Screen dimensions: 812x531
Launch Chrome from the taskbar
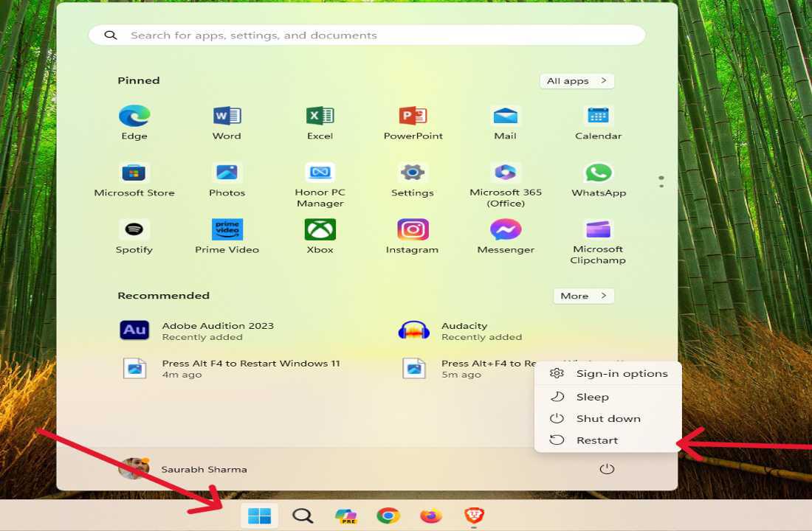click(388, 516)
